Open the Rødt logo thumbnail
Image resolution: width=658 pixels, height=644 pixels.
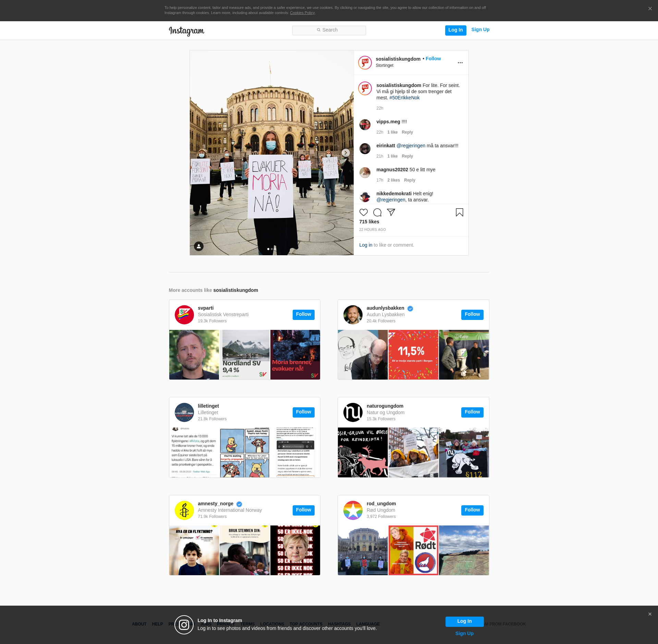pos(413,550)
